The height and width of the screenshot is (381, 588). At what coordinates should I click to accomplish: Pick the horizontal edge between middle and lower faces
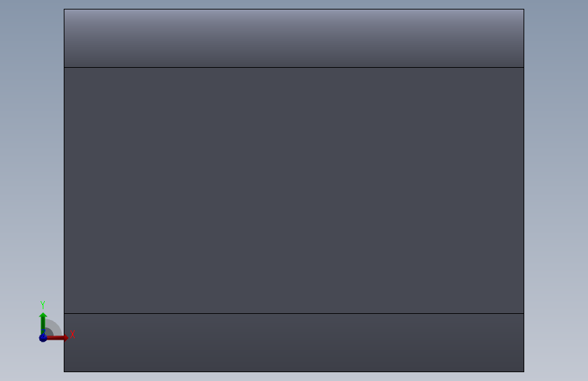(x=294, y=313)
